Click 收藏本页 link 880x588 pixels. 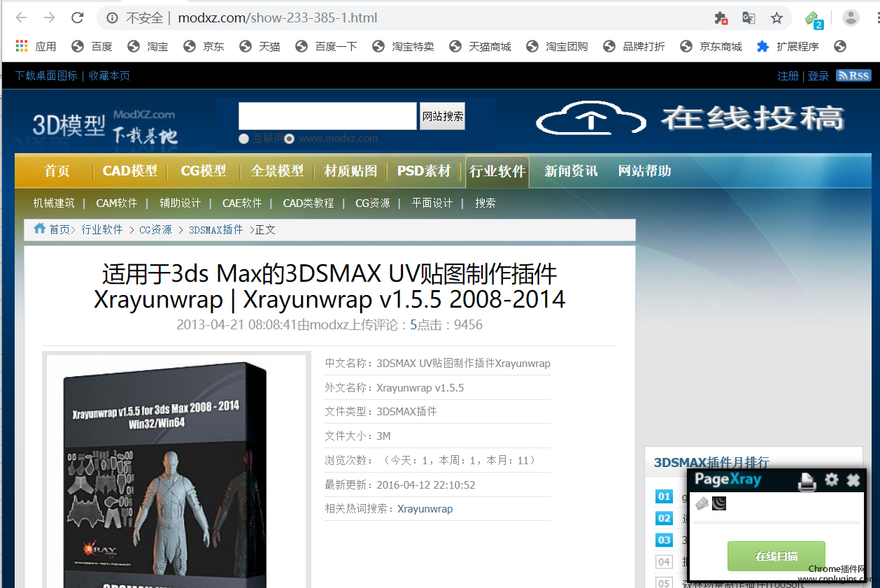pyautogui.click(x=109, y=76)
